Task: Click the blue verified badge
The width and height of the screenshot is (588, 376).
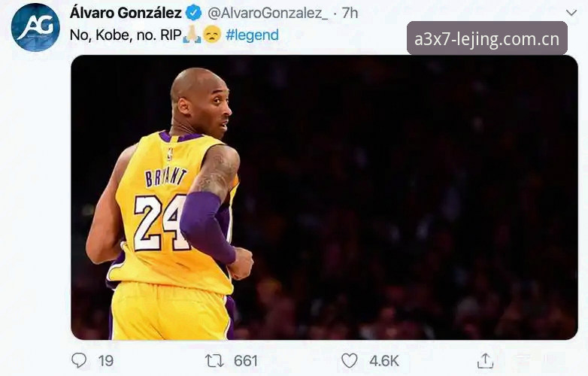Action: click(x=194, y=13)
